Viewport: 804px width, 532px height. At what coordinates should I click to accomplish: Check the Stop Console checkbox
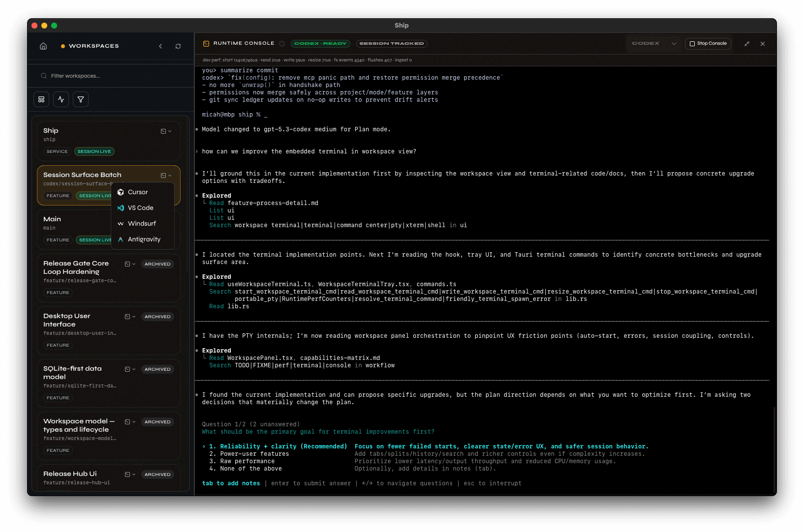pyautogui.click(x=692, y=43)
